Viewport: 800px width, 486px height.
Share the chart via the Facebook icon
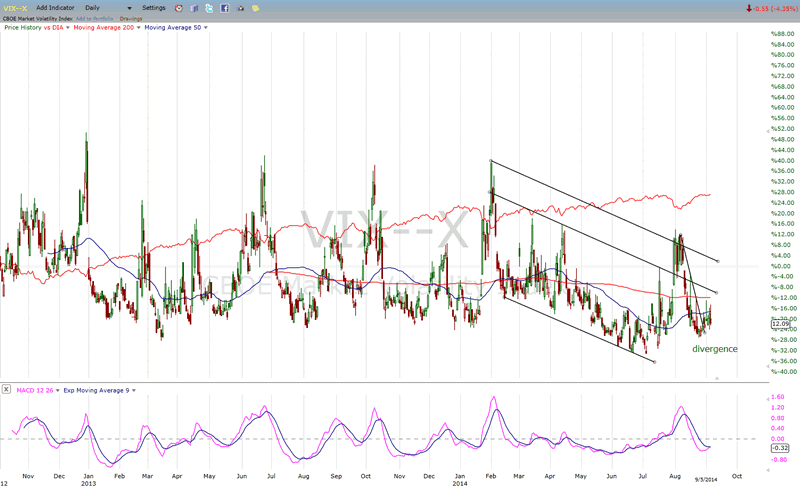225,8
